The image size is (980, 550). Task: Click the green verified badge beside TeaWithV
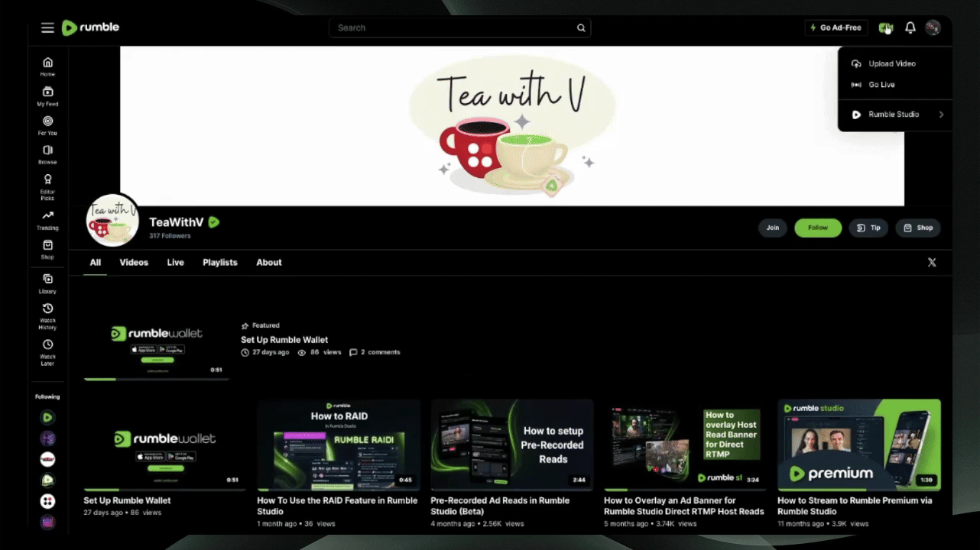pos(214,222)
